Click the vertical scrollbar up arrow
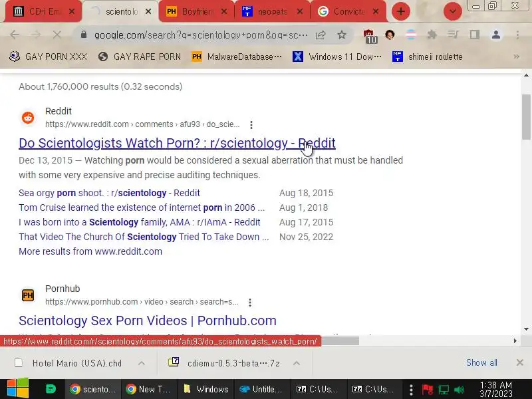 point(526,75)
